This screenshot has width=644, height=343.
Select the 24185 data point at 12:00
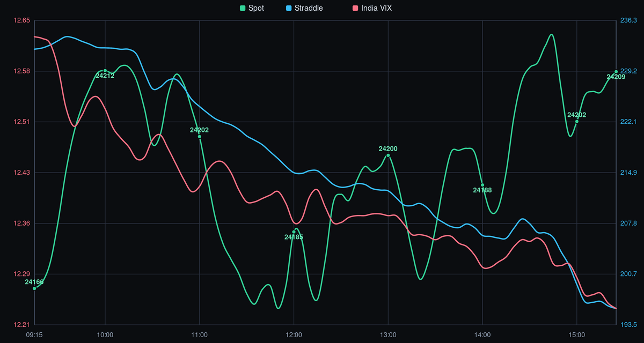tap(294, 232)
